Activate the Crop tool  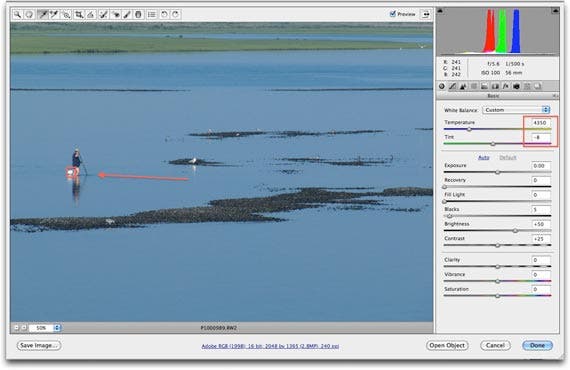click(x=79, y=15)
